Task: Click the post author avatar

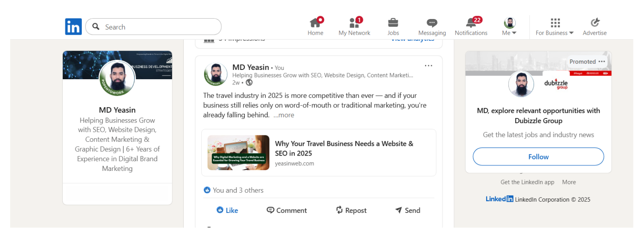Action: (x=215, y=74)
